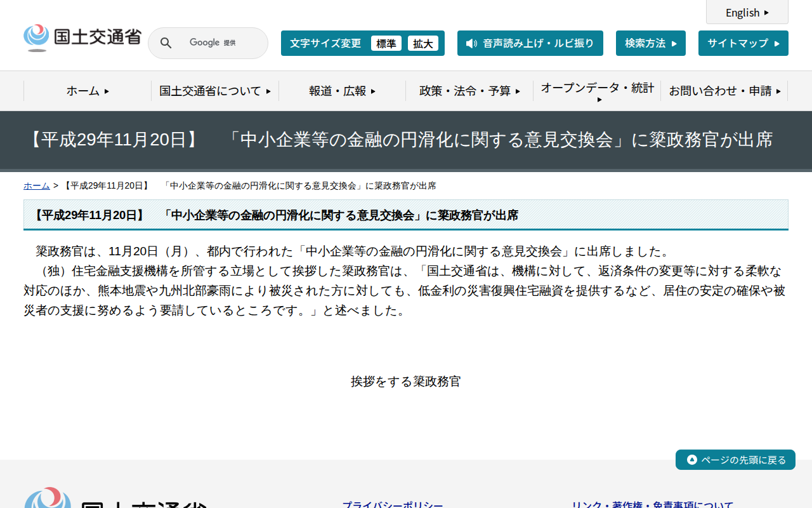Click the 文字サイズ変更 label
Screen dimensions: 812x508
coord(325,43)
